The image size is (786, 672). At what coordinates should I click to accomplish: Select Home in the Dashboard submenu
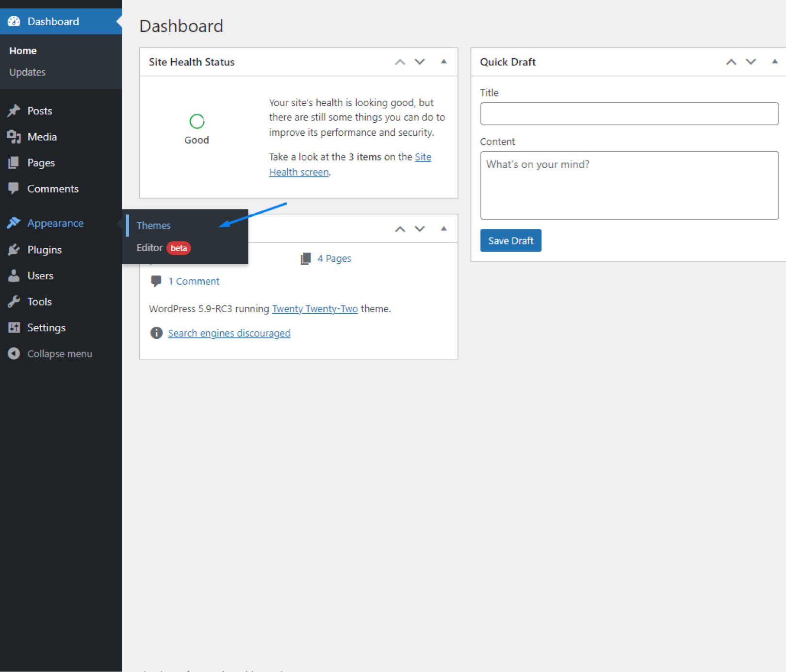[23, 50]
